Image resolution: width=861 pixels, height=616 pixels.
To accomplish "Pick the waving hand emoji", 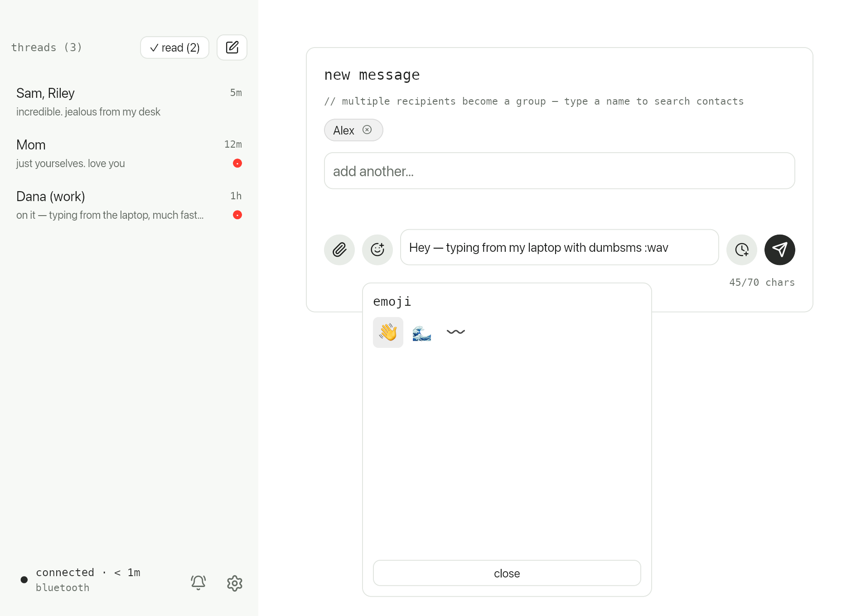I will click(x=388, y=332).
